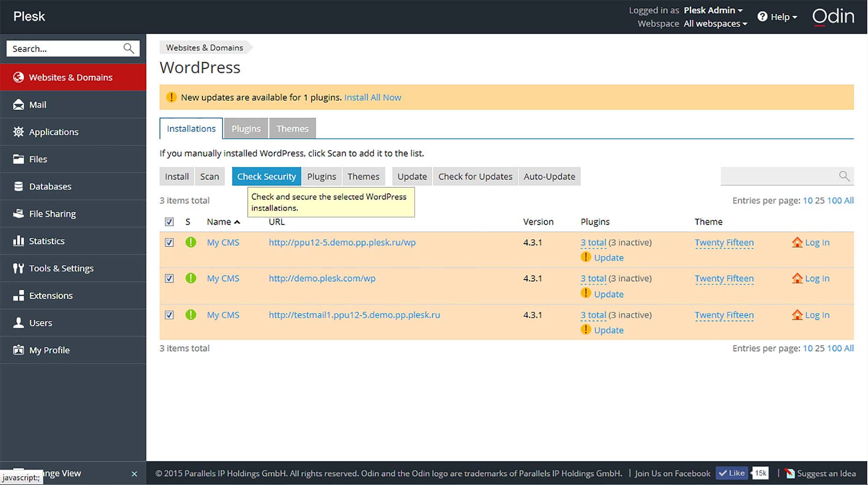Set top entries per page to 25

[x=819, y=200]
